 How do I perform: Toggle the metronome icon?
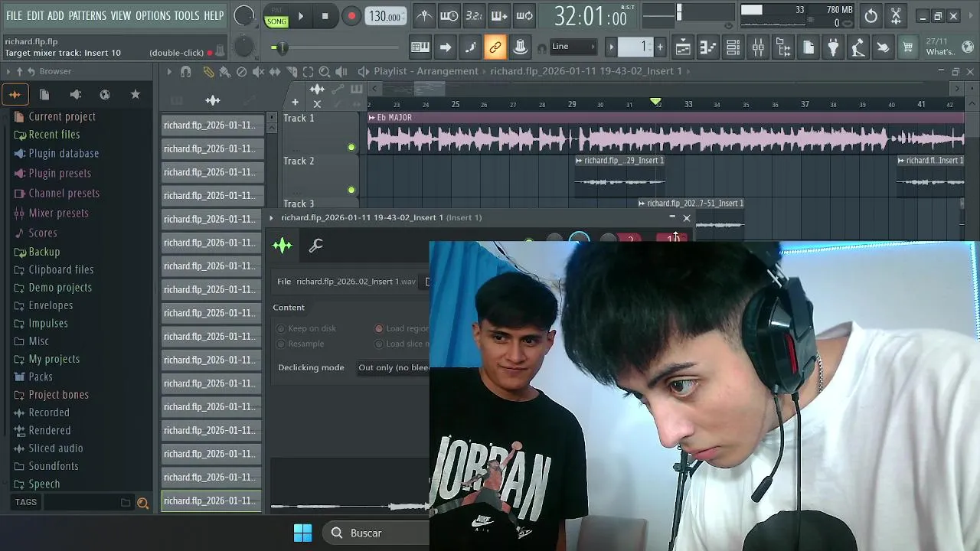tap(424, 16)
